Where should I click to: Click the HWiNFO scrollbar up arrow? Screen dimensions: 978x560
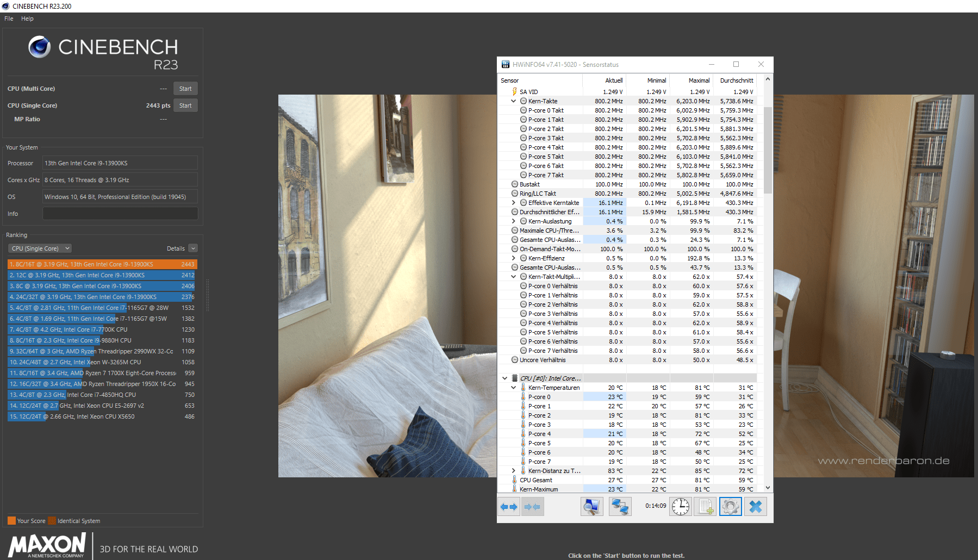click(x=768, y=79)
